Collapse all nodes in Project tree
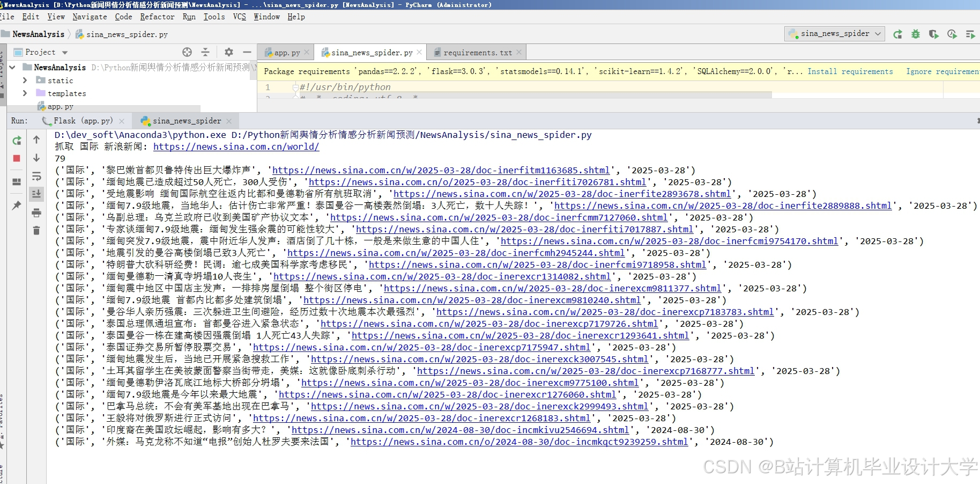 pos(205,52)
